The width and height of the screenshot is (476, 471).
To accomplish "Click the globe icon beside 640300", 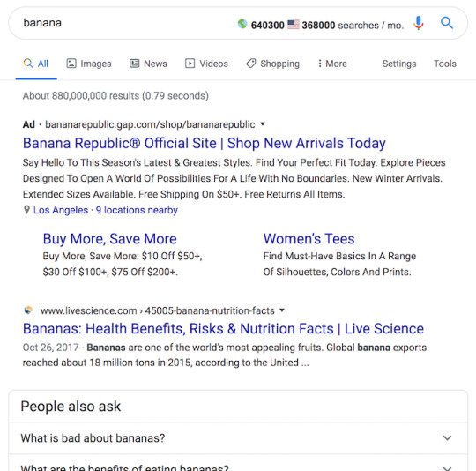I will coord(242,24).
